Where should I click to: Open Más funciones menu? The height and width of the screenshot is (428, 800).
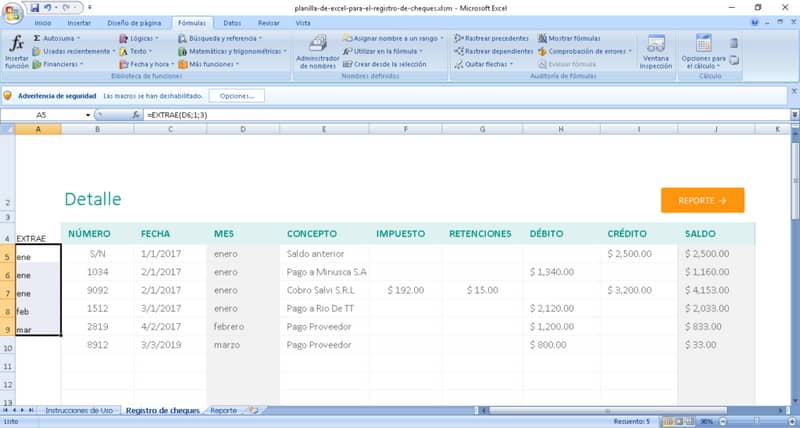point(209,65)
